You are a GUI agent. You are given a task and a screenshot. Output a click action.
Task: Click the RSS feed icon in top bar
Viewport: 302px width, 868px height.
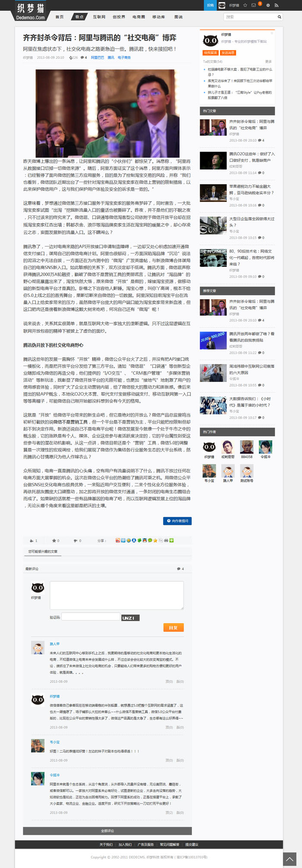(x=276, y=5)
